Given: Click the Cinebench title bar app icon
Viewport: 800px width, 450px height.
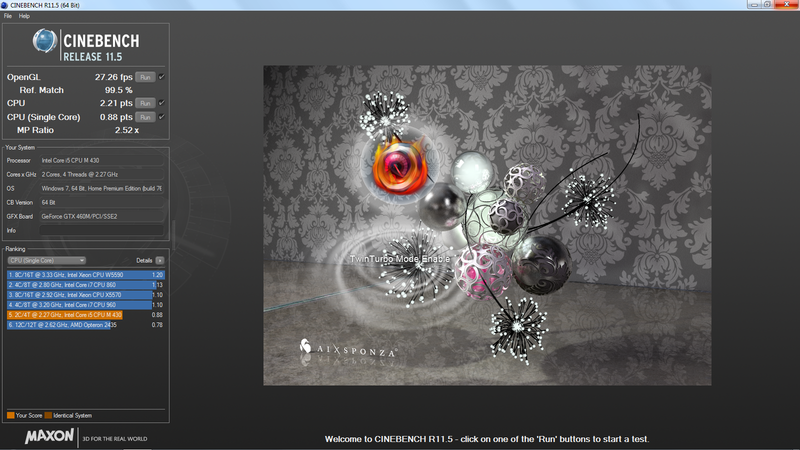Looking at the screenshot, I should tap(5, 5).
